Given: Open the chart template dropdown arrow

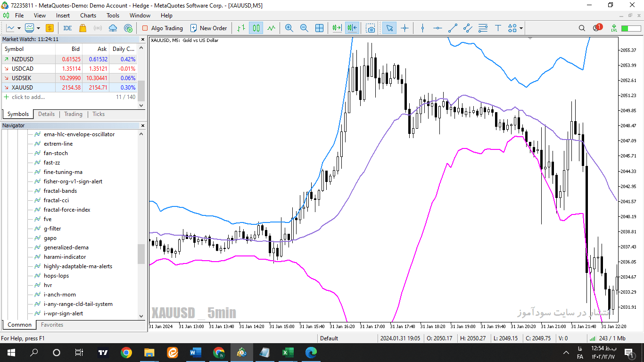Looking at the screenshot, I should click(x=38, y=28).
